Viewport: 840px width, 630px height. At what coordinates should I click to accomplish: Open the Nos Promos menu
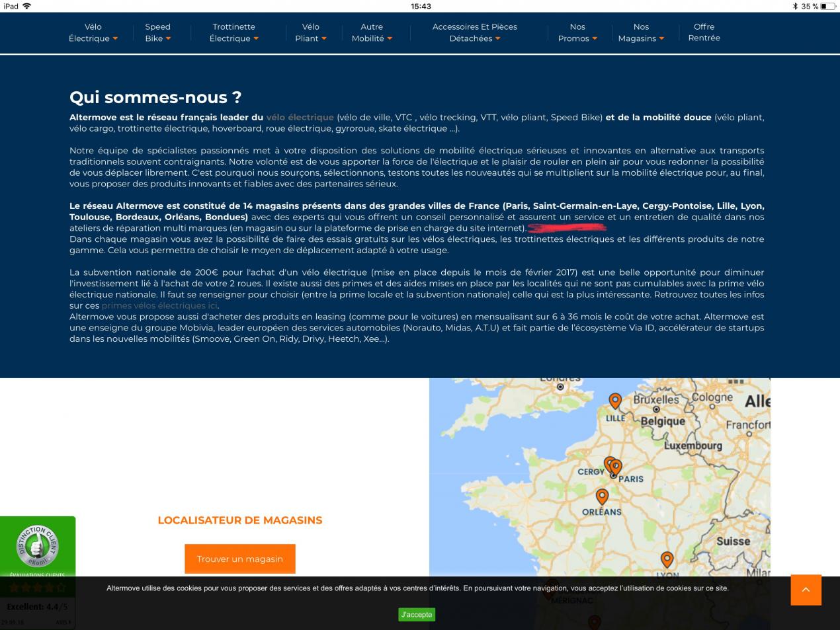[x=577, y=32]
